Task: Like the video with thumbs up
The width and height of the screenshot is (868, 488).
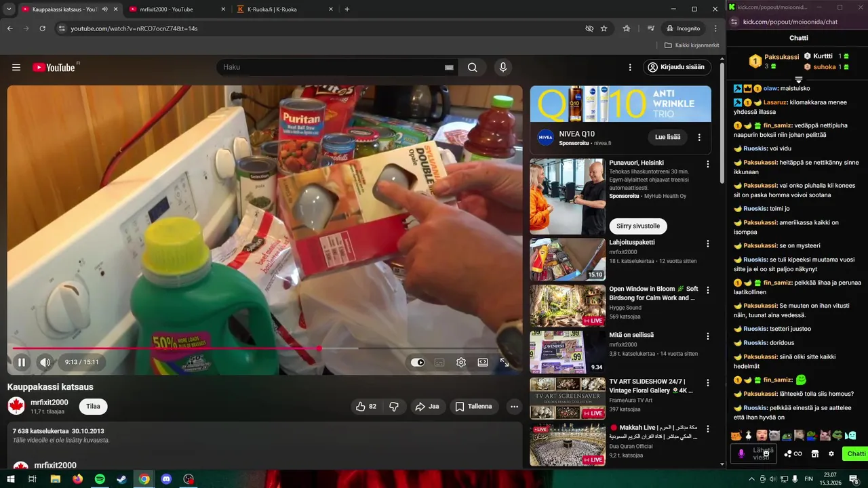Action: click(367, 407)
